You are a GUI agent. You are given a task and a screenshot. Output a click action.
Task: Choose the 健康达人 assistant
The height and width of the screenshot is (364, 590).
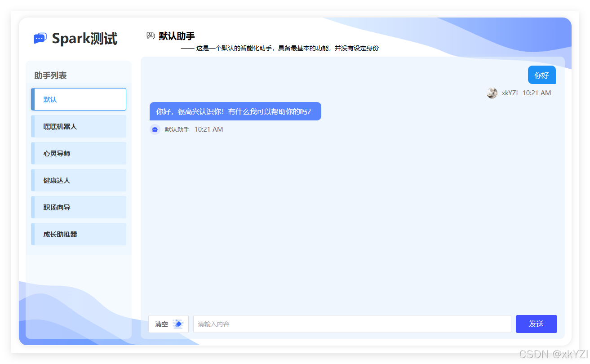click(79, 180)
